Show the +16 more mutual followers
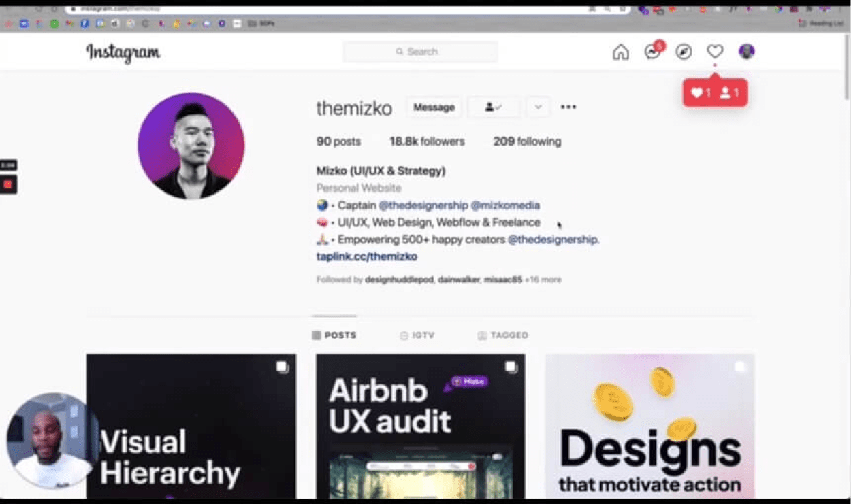 [543, 280]
